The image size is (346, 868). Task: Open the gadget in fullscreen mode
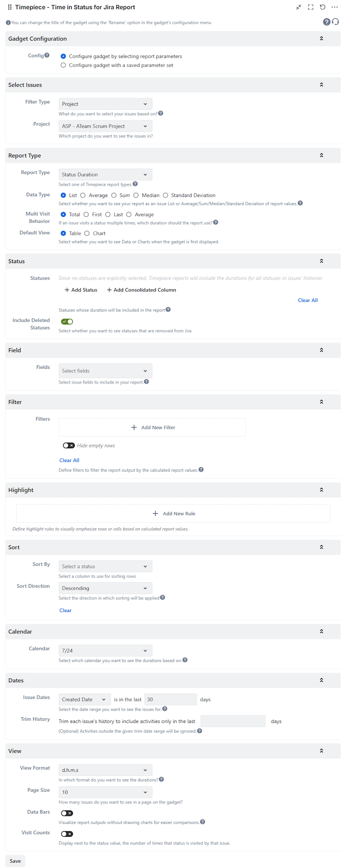[x=310, y=7]
